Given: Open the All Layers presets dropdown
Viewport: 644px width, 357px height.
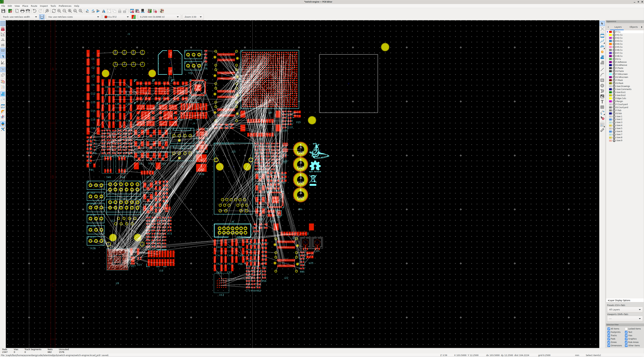Looking at the screenshot, I should point(625,310).
